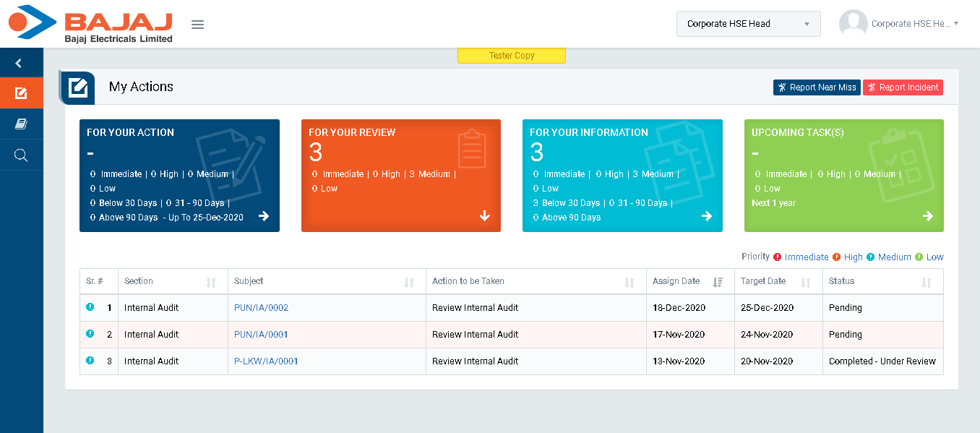Click the arrow on For Your Information card

coord(707,216)
